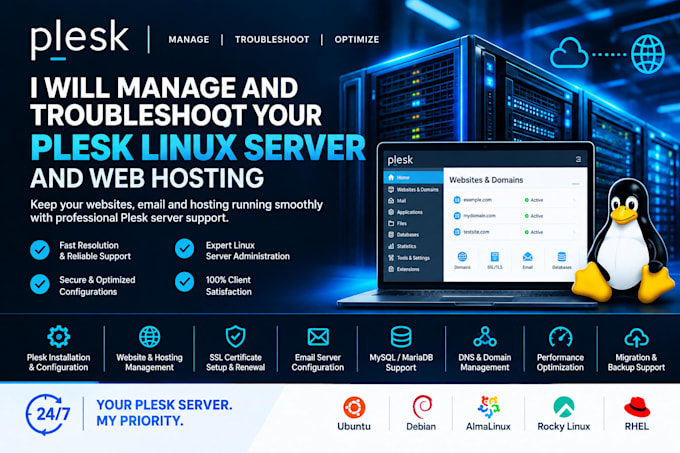
Task: Click the DNS & Domain network icon
Action: [x=485, y=336]
